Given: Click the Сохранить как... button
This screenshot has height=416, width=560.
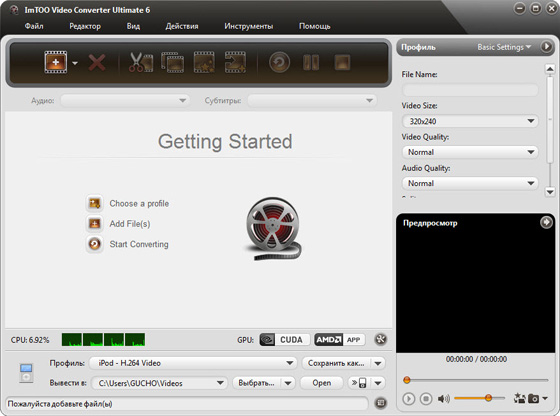Looking at the screenshot, I should (x=336, y=363).
